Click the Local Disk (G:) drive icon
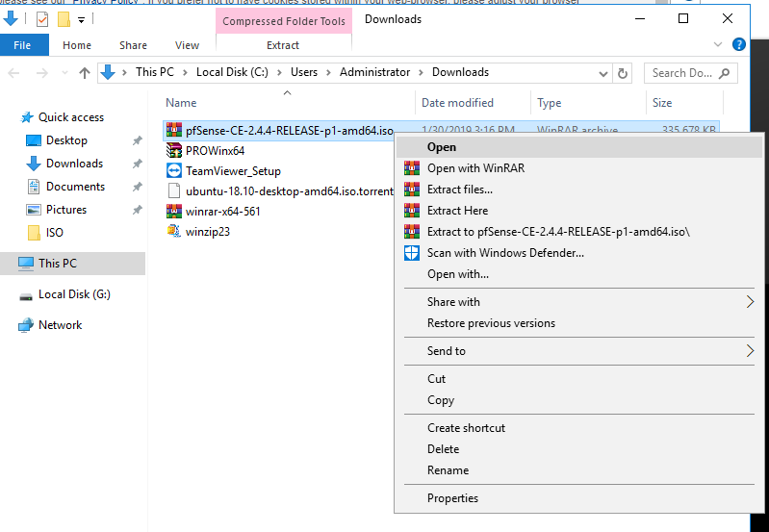The image size is (769, 532). pos(26,296)
